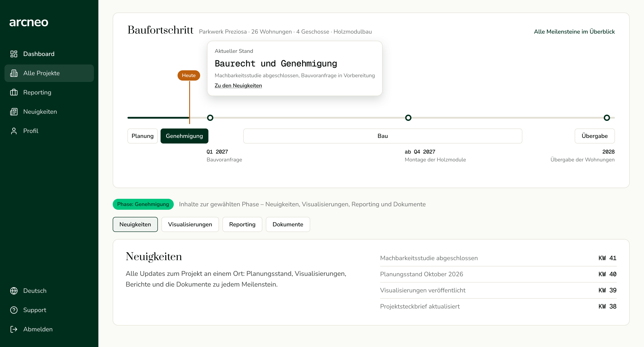Open Planungsstand Oktober 2026 news entry
The image size is (644, 347).
[498, 274]
